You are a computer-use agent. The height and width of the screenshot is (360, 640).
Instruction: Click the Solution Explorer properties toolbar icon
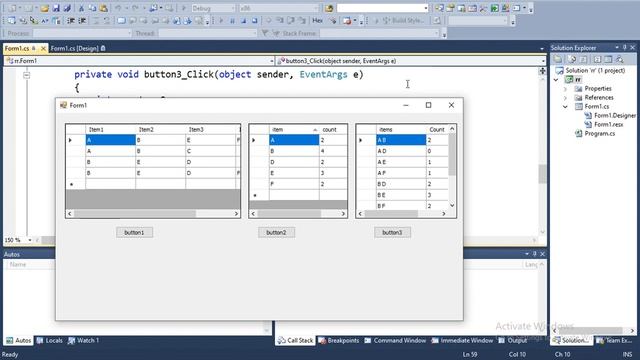[558, 60]
